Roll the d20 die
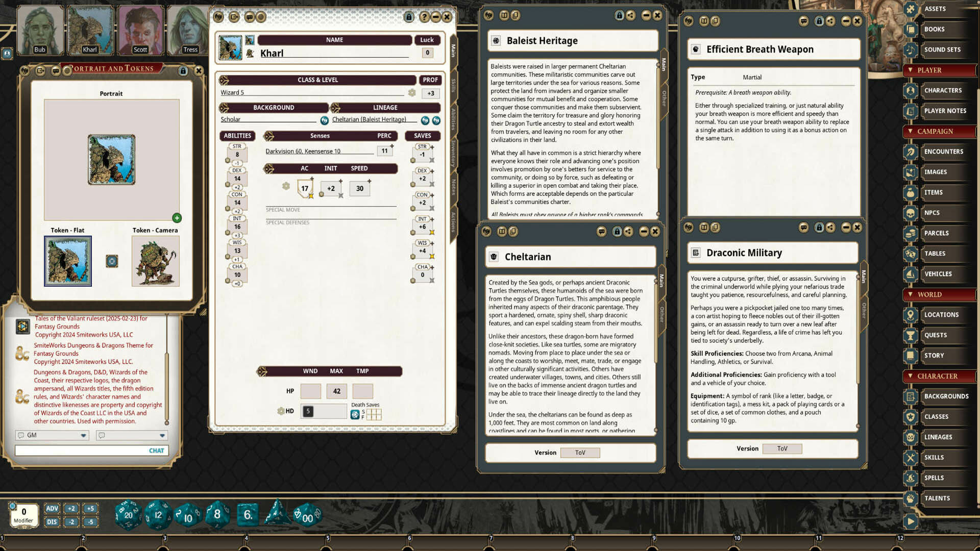 [128, 515]
